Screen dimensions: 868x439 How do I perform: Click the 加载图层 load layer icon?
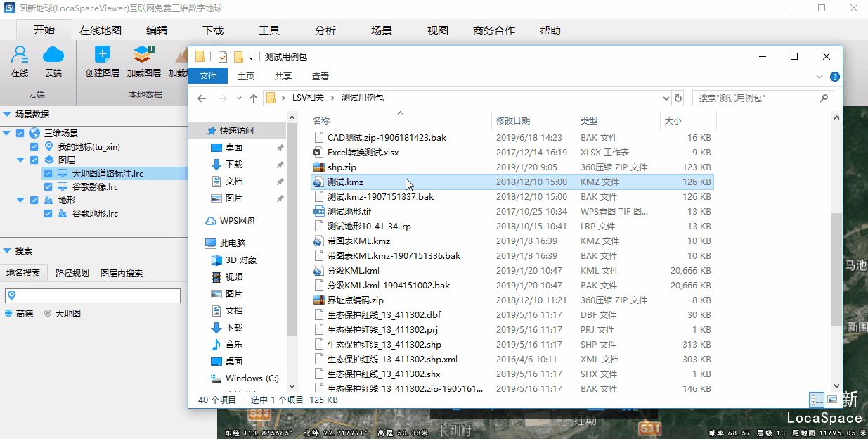click(143, 56)
